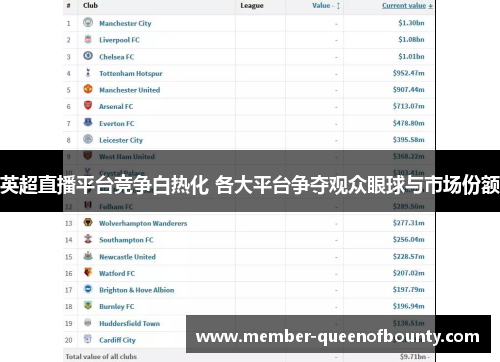Open the Arsenal FC club link

coord(116,107)
